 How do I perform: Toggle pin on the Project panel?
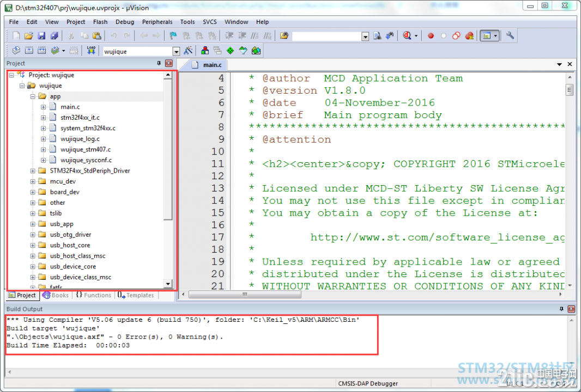159,63
